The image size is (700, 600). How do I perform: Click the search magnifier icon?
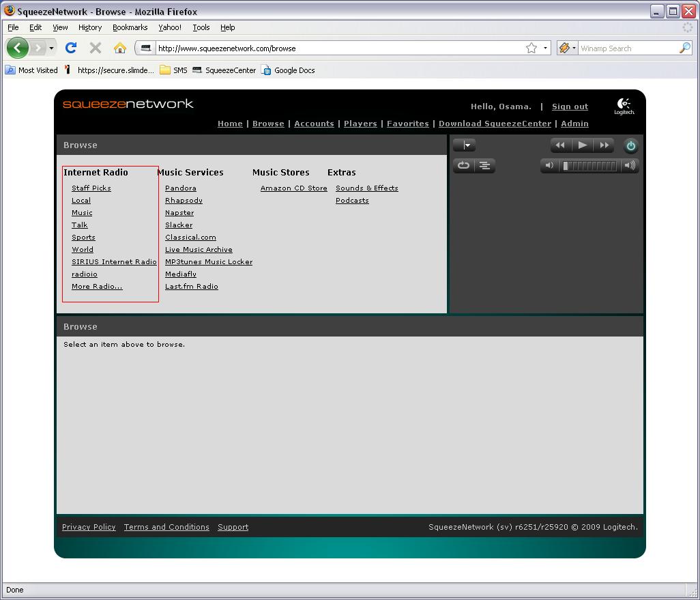684,48
